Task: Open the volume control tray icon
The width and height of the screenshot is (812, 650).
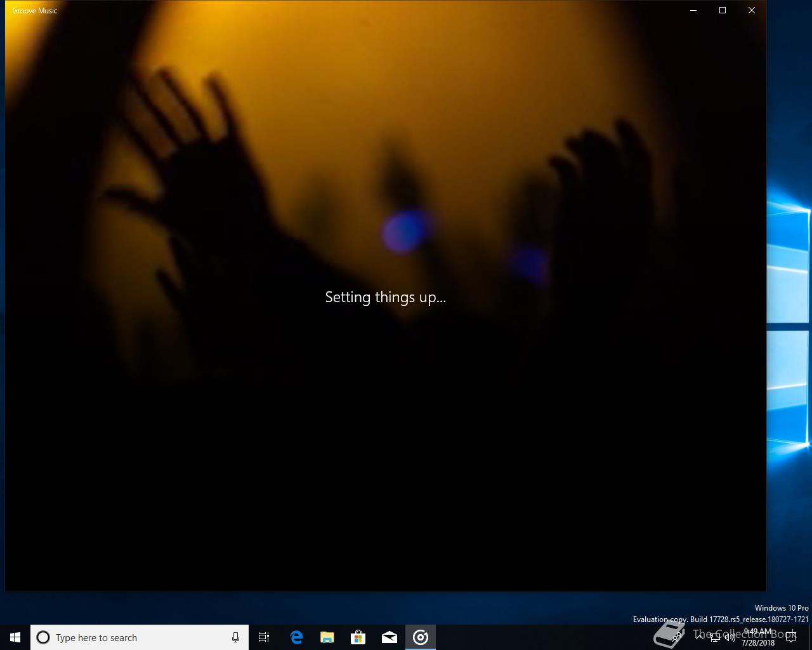Action: pyautogui.click(x=730, y=637)
